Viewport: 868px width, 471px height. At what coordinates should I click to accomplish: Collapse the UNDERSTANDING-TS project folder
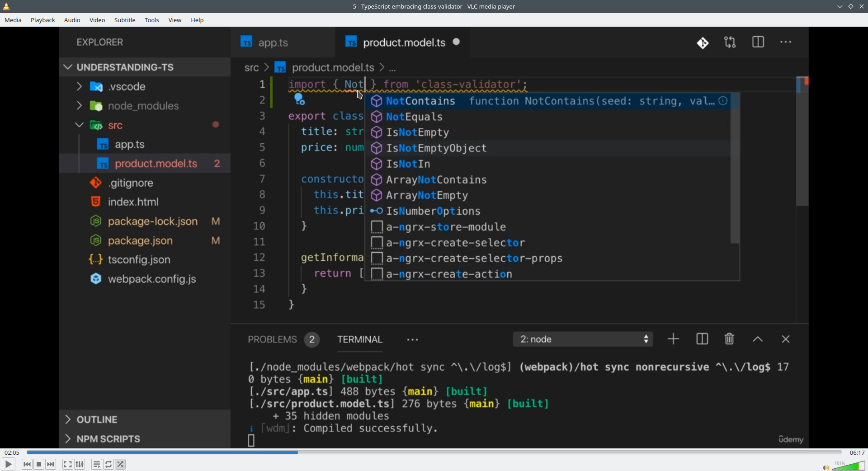(x=145, y=67)
